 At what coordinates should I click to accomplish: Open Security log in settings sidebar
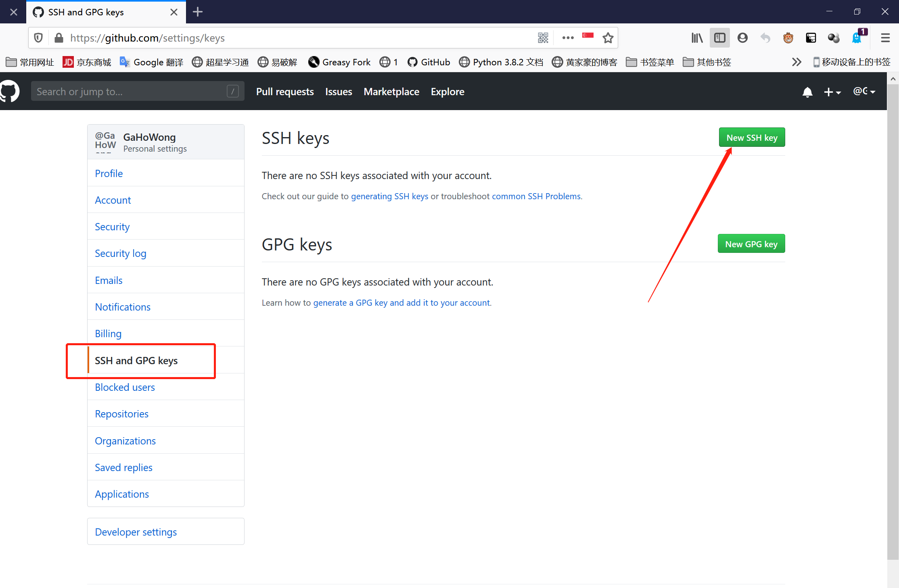tap(120, 253)
